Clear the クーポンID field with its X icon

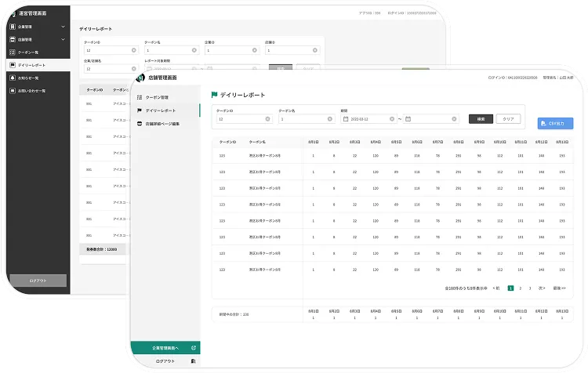(268, 119)
